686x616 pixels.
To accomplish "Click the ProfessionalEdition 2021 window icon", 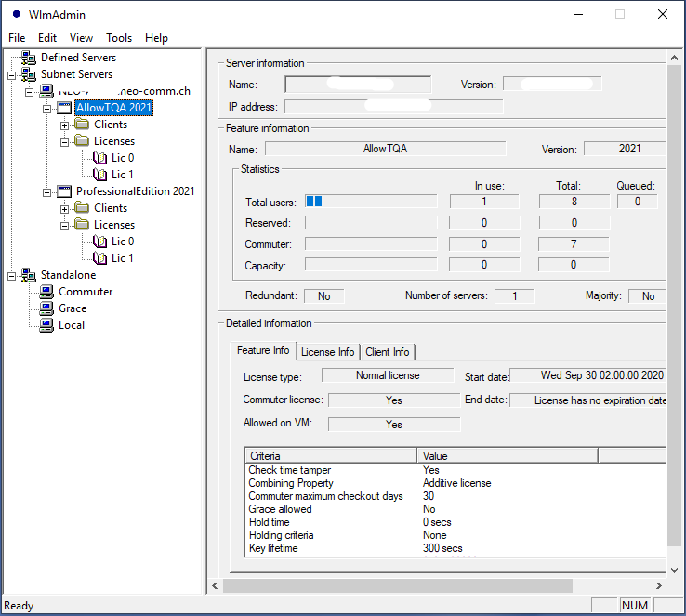I will [64, 191].
